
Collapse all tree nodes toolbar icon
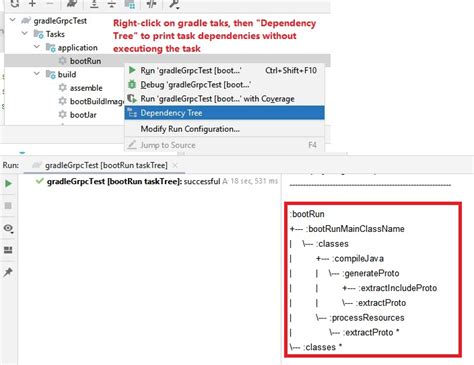[x=112, y=3]
